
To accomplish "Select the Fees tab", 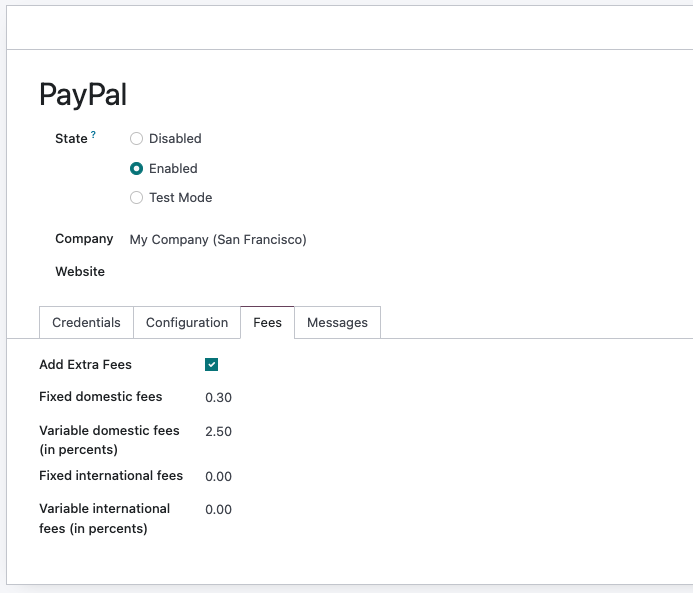I will pyautogui.click(x=267, y=323).
